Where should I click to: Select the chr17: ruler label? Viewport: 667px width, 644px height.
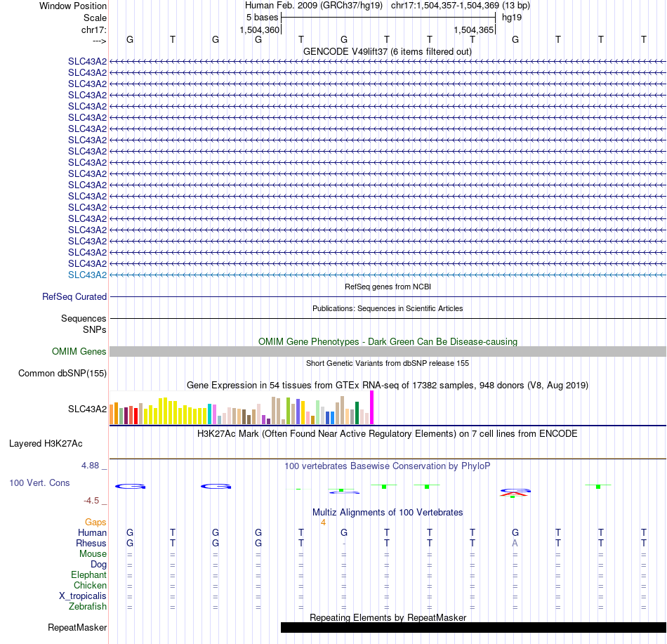pos(93,29)
